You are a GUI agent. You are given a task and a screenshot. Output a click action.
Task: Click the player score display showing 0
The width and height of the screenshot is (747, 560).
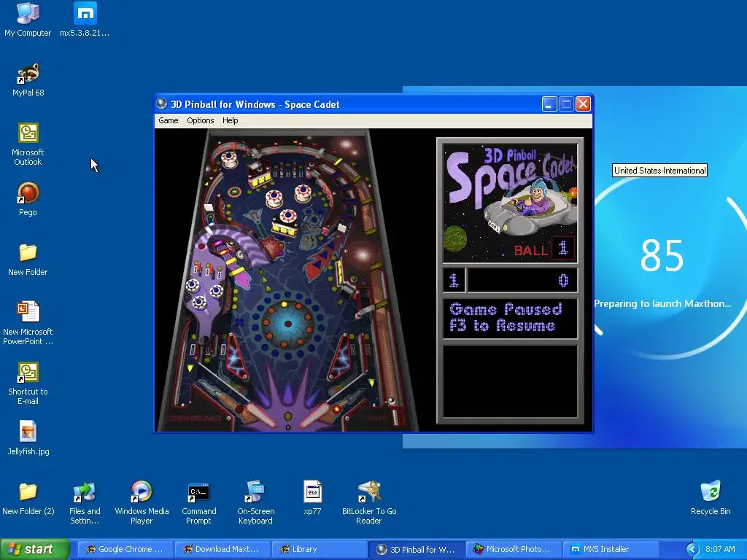[x=522, y=280]
